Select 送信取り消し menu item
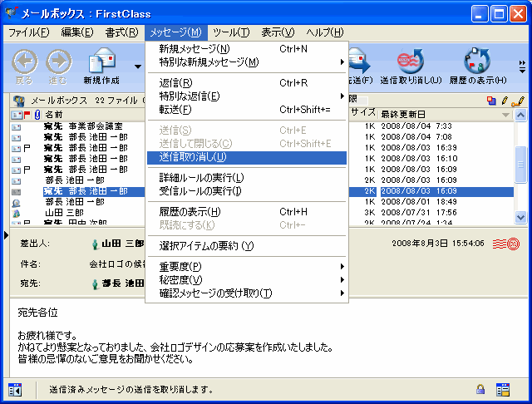This screenshot has width=532, height=404. 193,157
